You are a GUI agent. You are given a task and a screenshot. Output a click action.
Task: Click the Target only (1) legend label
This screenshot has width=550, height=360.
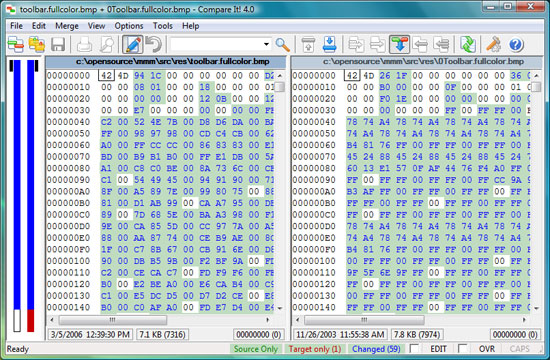tap(315, 349)
